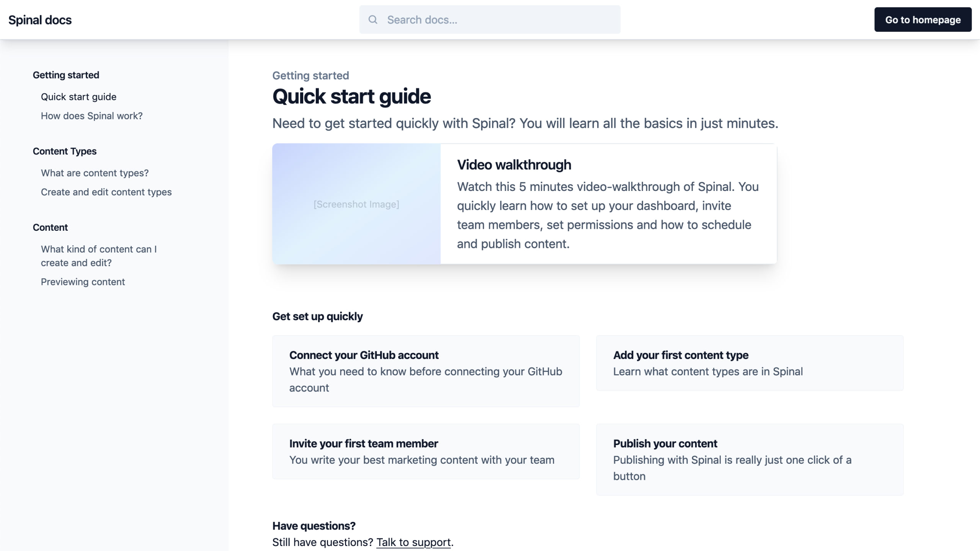This screenshot has width=980, height=551.
Task: Open Publish your content card
Action: click(x=749, y=459)
